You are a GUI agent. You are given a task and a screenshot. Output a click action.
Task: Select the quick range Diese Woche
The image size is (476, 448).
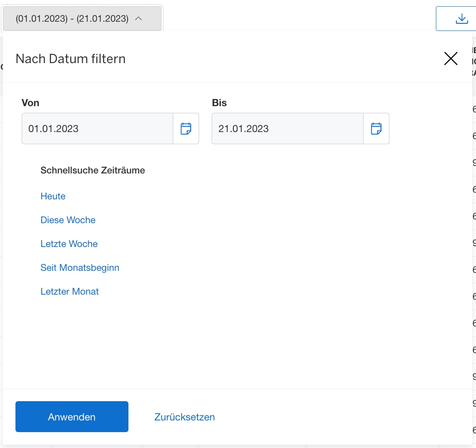(68, 220)
